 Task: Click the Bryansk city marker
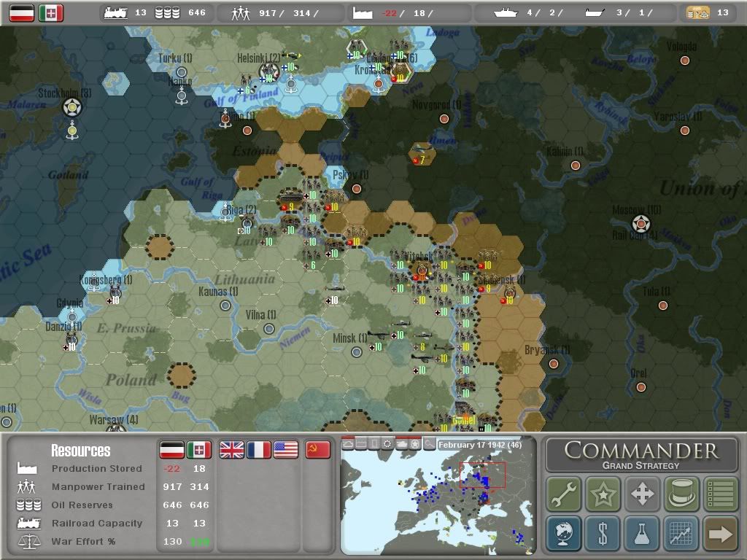554,364
